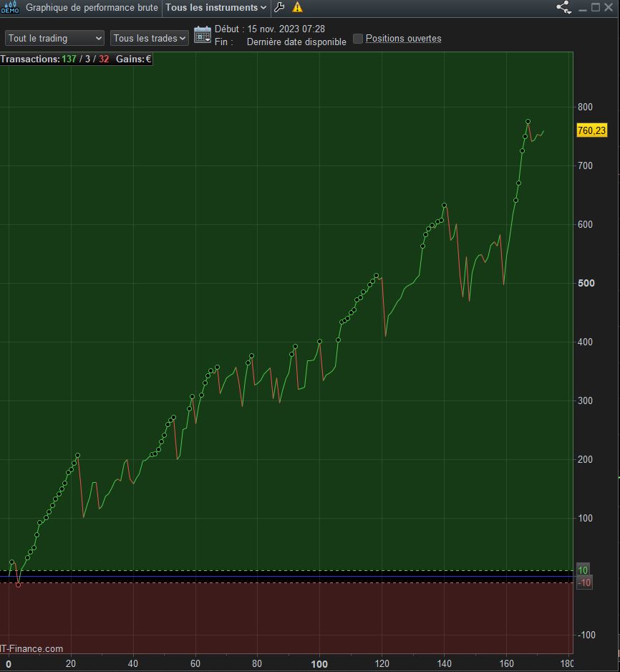Click the IT-Finance.com link

(32, 649)
